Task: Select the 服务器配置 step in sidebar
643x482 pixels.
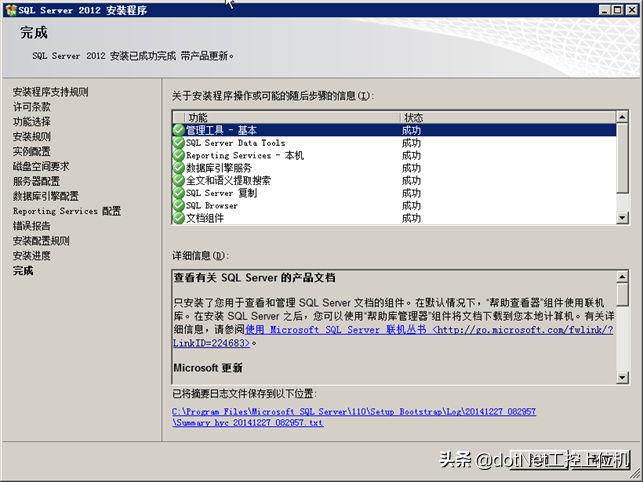Action: pyautogui.click(x=36, y=181)
